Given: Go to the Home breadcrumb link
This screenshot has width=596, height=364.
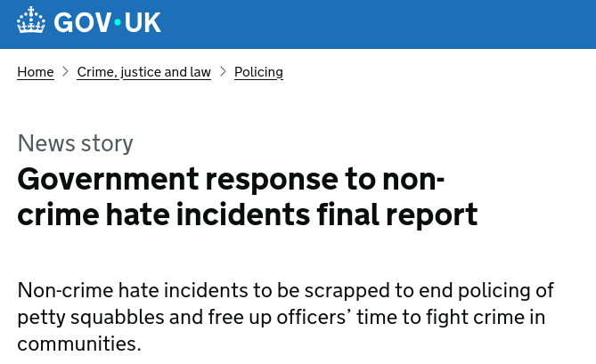Looking at the screenshot, I should tap(36, 72).
